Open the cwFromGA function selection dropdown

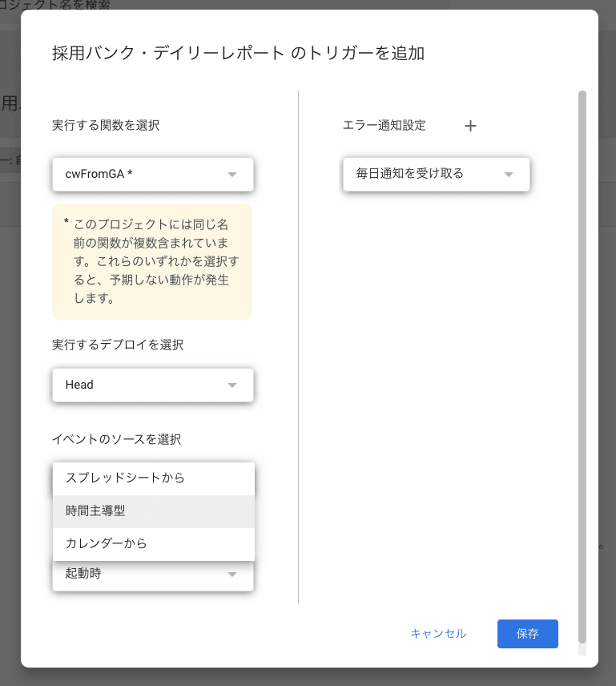(x=152, y=174)
